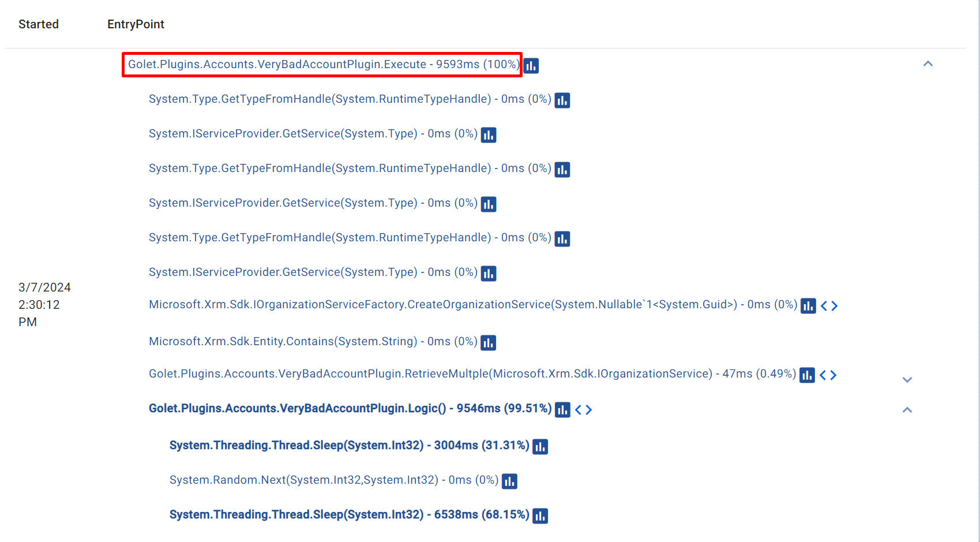Expand the RetrieveMultple row chevron
Image resolution: width=980 pixels, height=542 pixels.
tap(907, 380)
